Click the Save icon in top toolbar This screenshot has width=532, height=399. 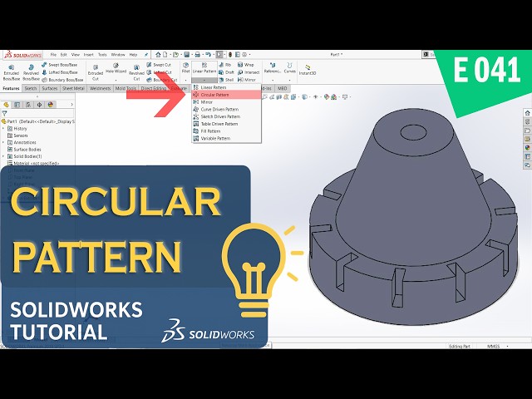(186, 54)
